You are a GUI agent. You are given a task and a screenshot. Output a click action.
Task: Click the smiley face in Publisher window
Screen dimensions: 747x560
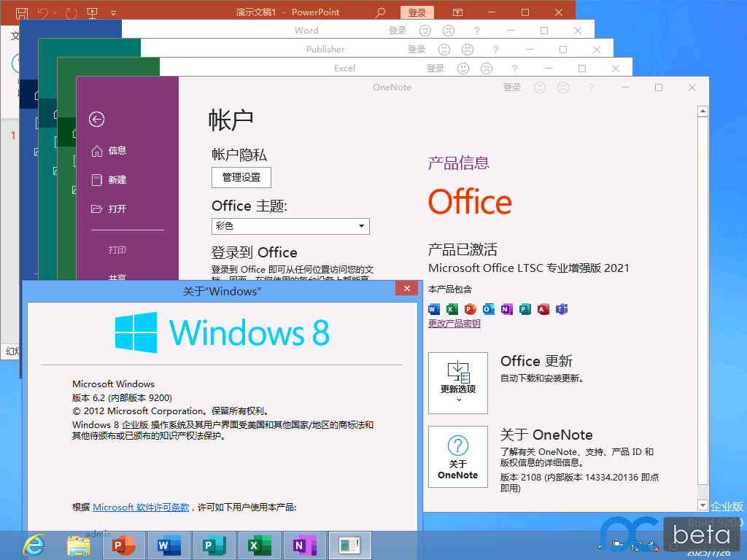click(x=444, y=50)
